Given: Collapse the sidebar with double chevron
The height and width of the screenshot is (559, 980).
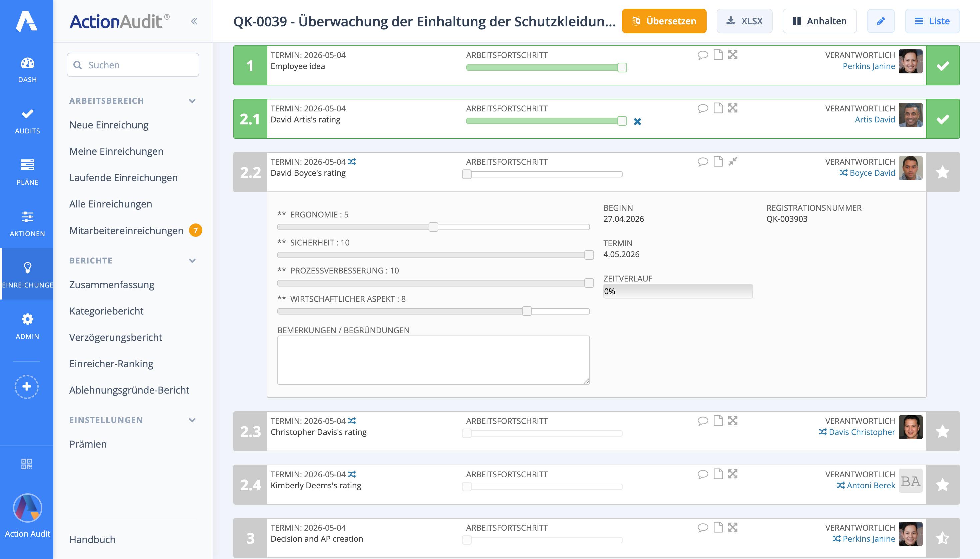Looking at the screenshot, I should [x=194, y=21].
